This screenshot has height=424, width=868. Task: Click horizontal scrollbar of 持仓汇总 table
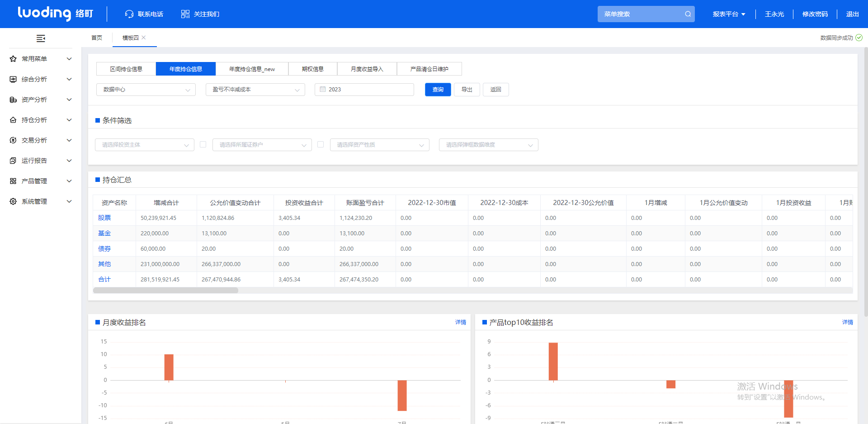tap(165, 291)
